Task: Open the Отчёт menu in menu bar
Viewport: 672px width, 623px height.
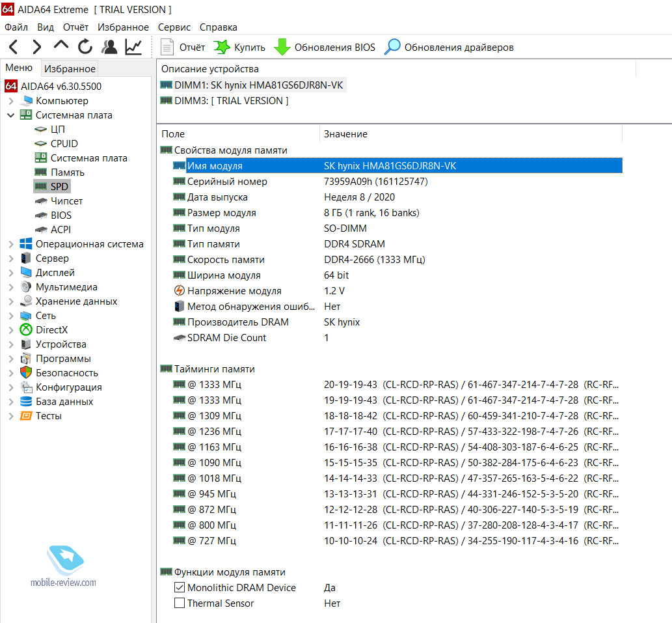Action: [x=75, y=27]
